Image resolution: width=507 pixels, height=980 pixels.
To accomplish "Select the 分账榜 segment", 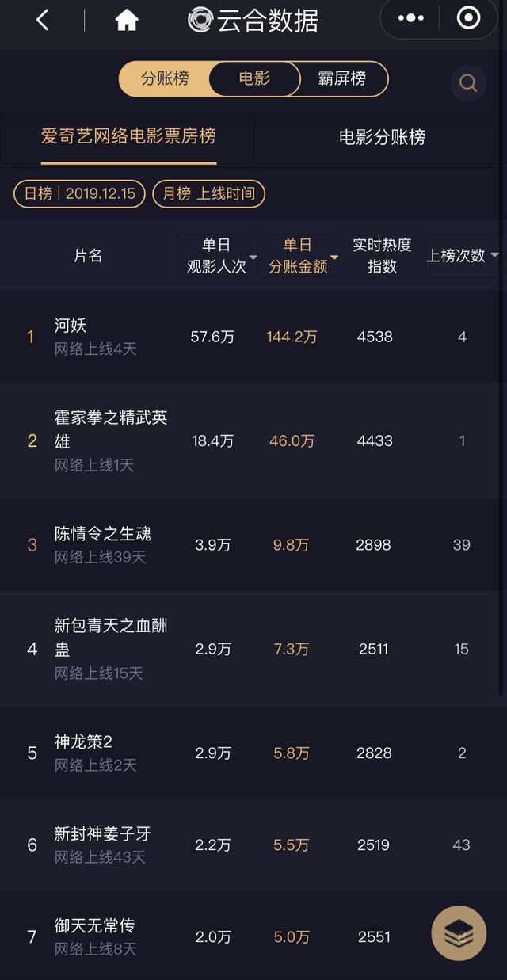I will (165, 79).
